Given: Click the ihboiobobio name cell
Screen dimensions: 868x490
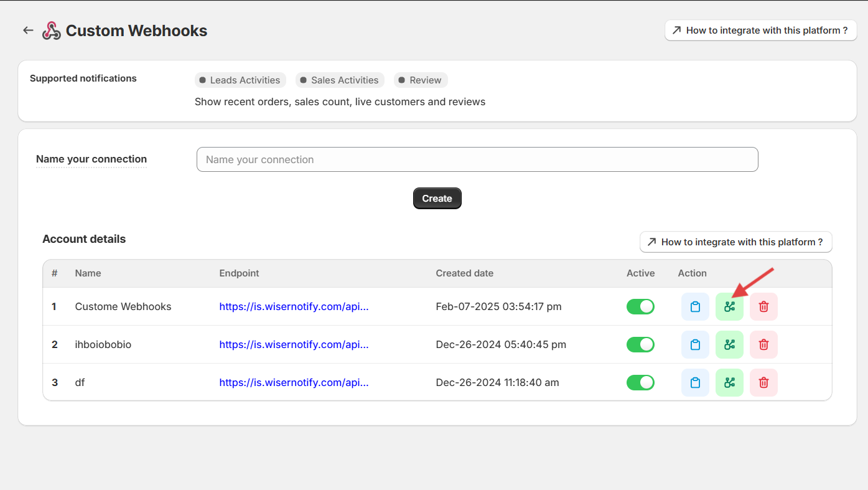Looking at the screenshot, I should pyautogui.click(x=103, y=344).
